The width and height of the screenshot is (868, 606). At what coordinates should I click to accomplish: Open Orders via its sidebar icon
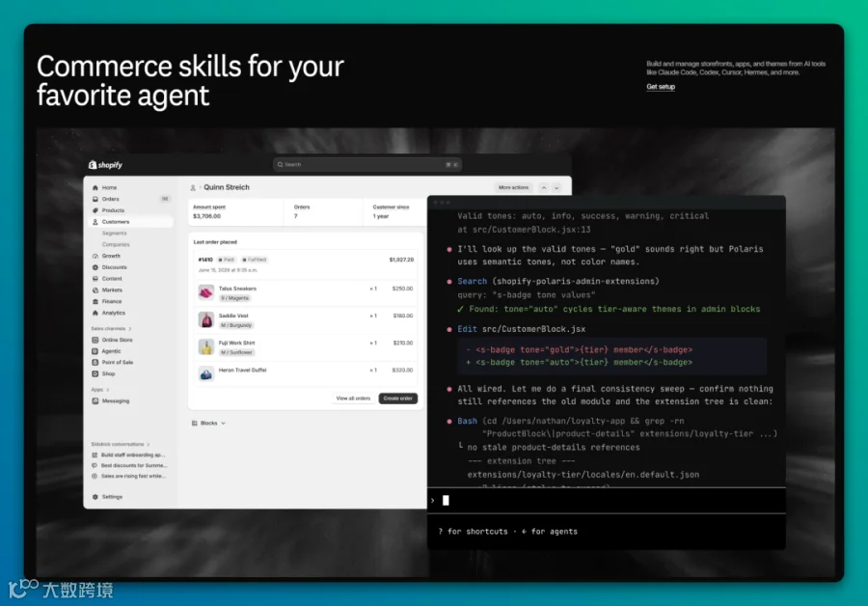tap(95, 199)
